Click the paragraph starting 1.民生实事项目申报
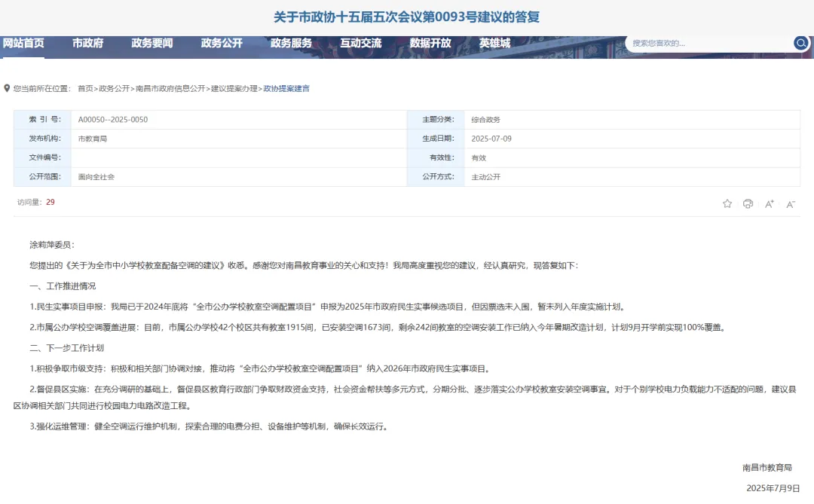This screenshot has width=814, height=504. [x=329, y=307]
